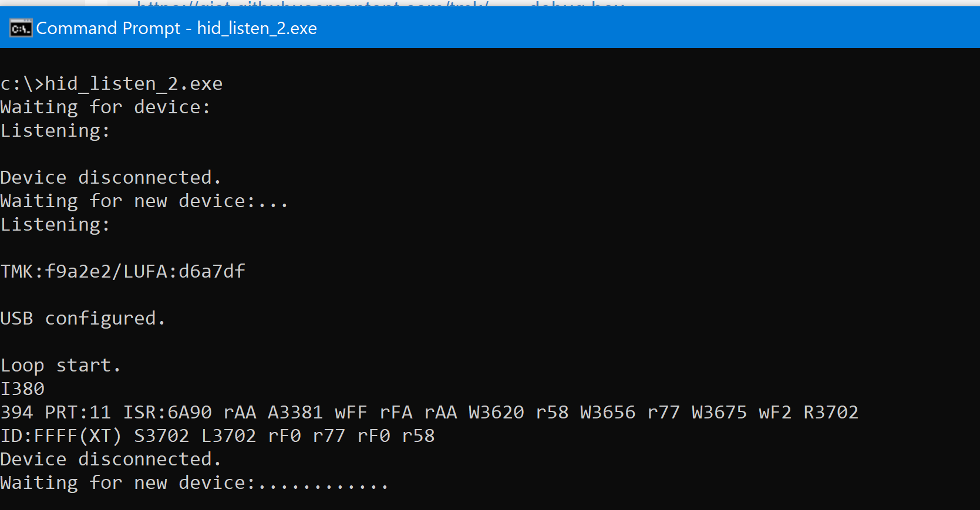Click the "I380" output text
Screen dimensions: 980x510
click(22, 389)
